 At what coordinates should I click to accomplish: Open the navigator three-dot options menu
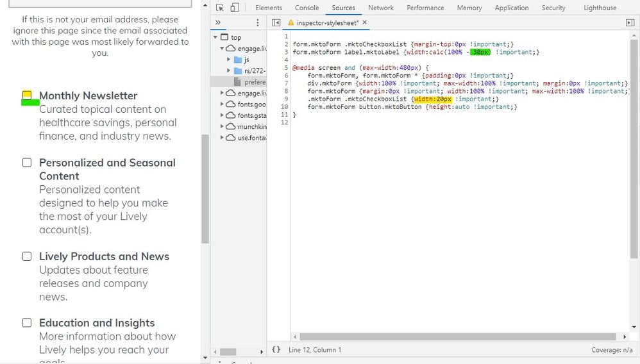[258, 22]
